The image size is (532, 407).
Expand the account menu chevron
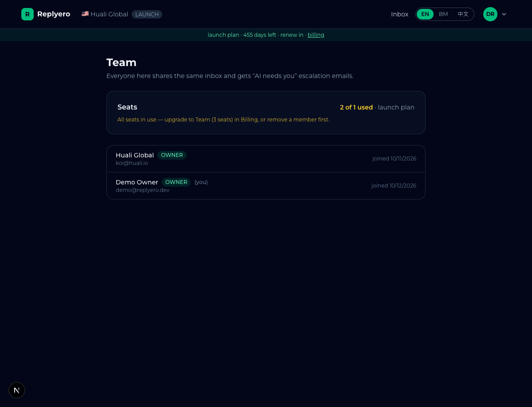504,14
